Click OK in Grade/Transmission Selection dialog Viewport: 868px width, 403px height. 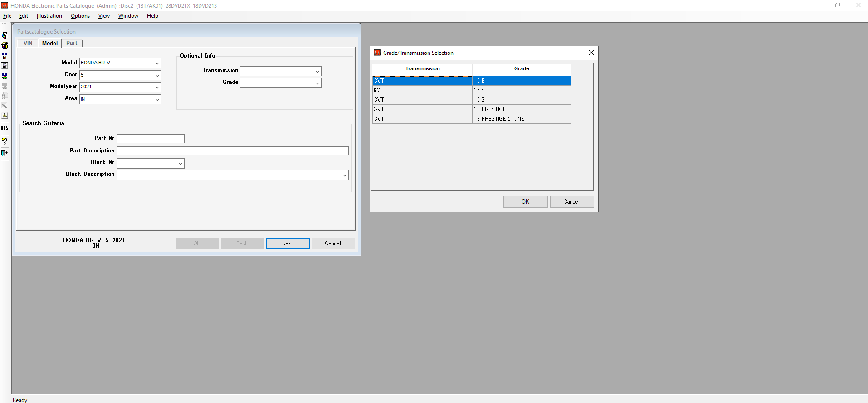(525, 202)
